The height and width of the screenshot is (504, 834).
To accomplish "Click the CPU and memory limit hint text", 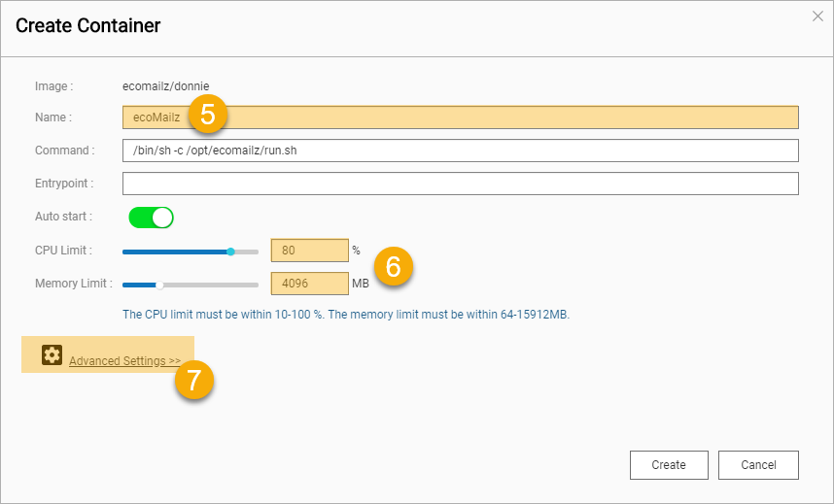I will click(346, 315).
